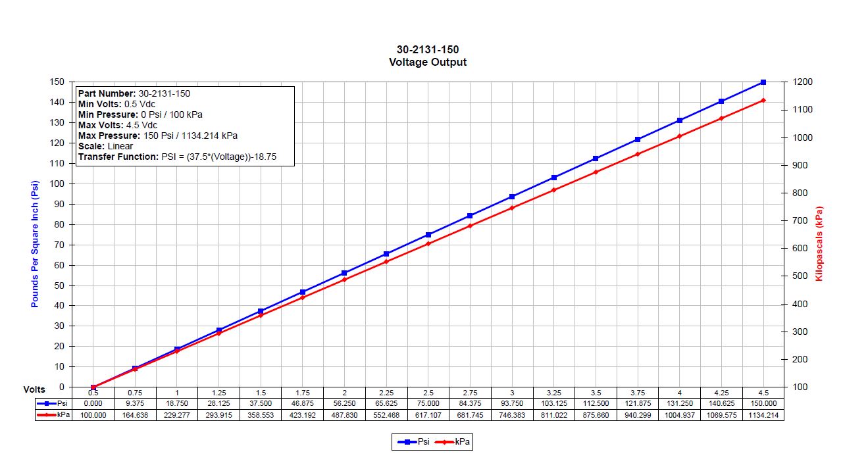Viewport: 868px width, 469px height.
Task: Click kPa table cell 293.915
Action: pyautogui.click(x=218, y=415)
